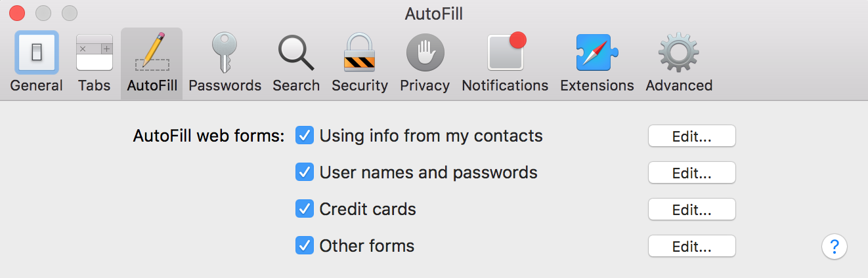Open Notifications preferences pane
Screen dimensions: 868x278
[x=505, y=63]
